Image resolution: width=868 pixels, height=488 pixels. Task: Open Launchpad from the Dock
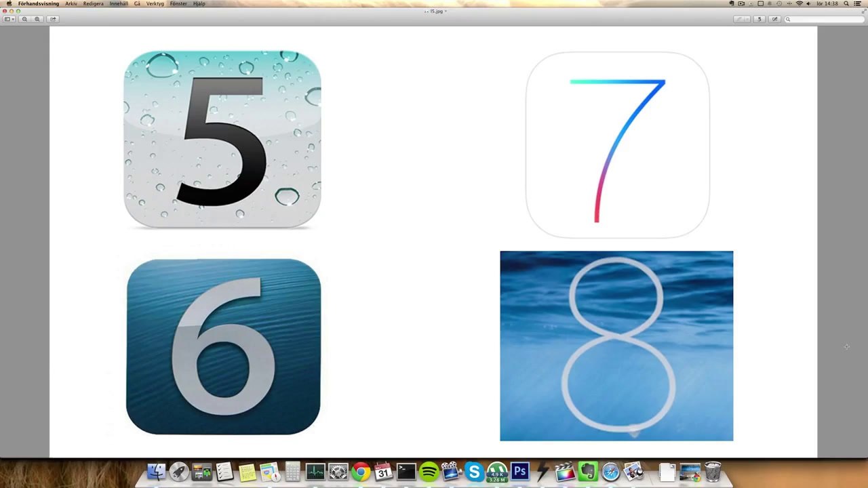click(179, 472)
